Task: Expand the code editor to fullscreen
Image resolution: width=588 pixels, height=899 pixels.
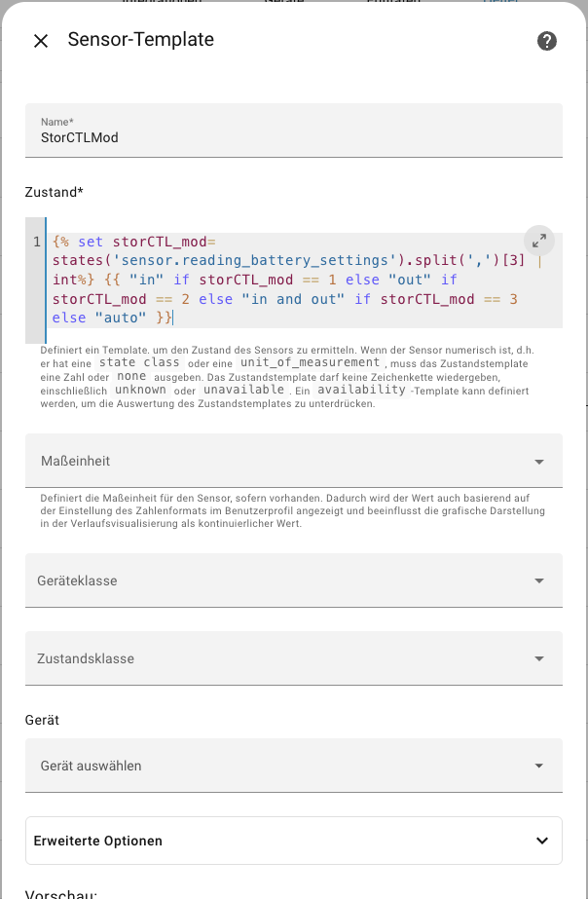Action: 538,241
